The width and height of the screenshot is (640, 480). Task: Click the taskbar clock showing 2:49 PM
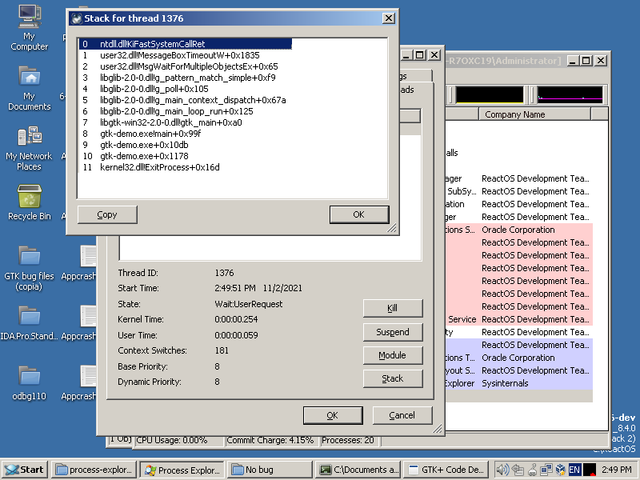pos(617,470)
